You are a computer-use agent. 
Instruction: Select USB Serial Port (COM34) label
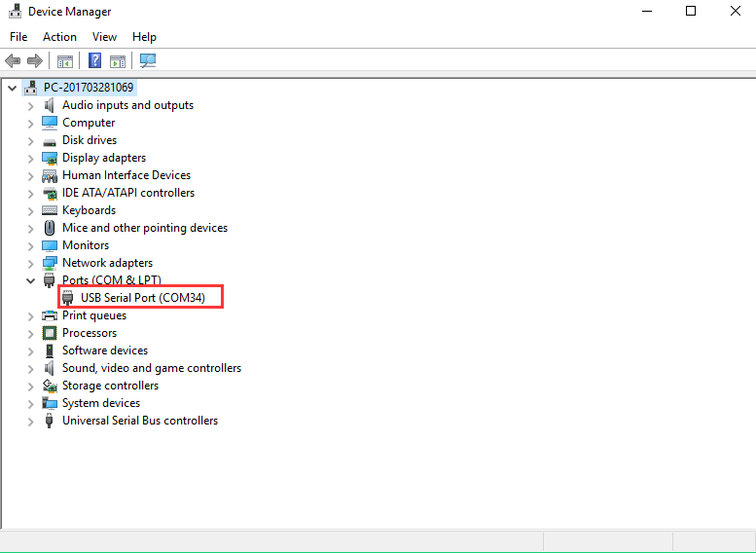click(143, 298)
